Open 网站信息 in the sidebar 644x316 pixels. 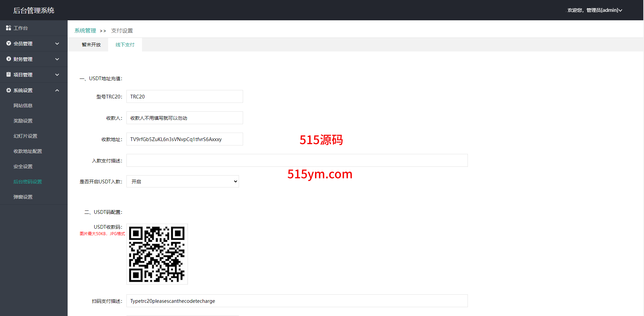(23, 106)
